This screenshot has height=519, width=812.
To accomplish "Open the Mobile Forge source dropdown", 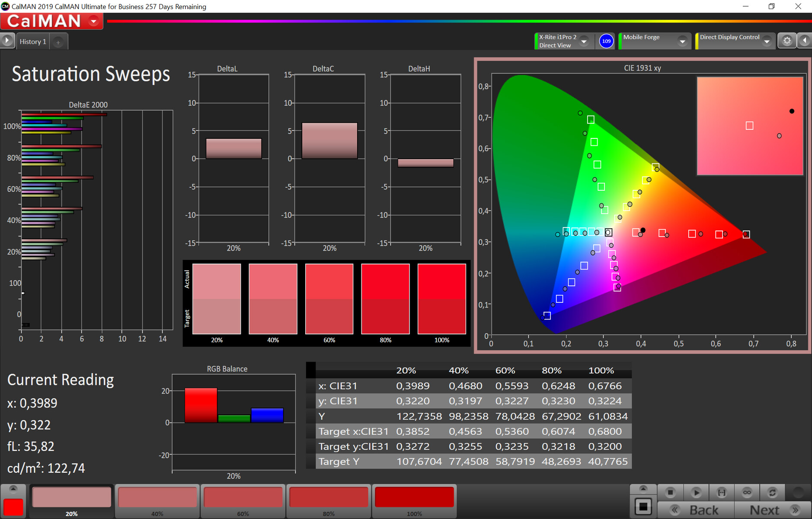I will click(682, 42).
